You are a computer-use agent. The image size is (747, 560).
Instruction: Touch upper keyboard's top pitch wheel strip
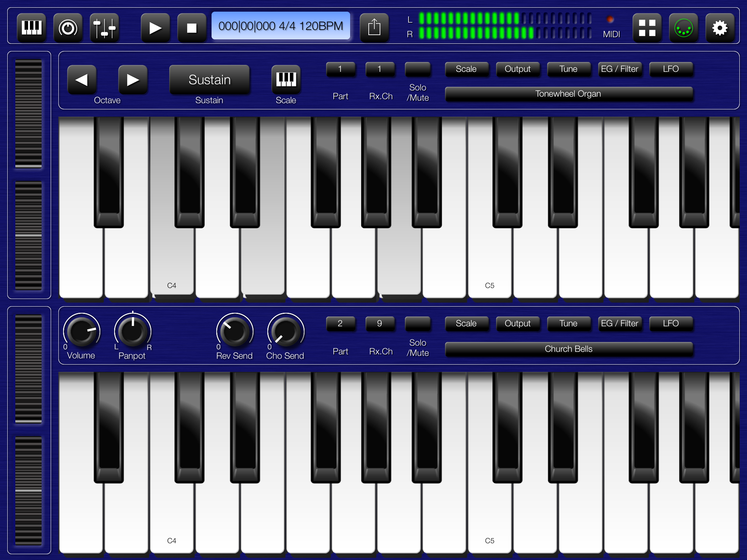click(28, 114)
